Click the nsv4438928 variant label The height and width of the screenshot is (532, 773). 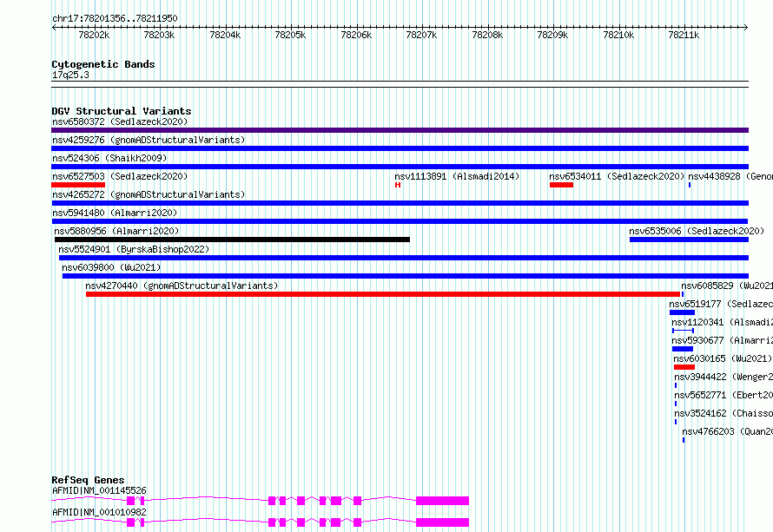click(730, 176)
